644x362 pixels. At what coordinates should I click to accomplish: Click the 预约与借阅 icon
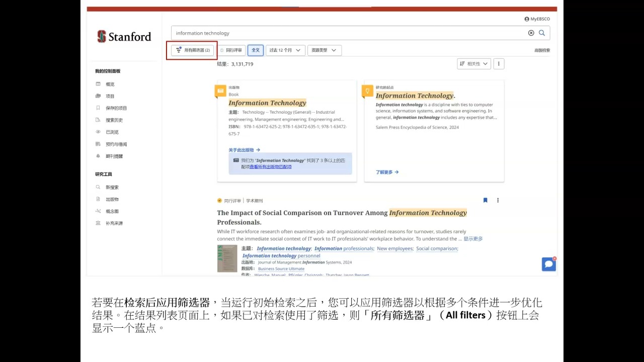point(98,144)
